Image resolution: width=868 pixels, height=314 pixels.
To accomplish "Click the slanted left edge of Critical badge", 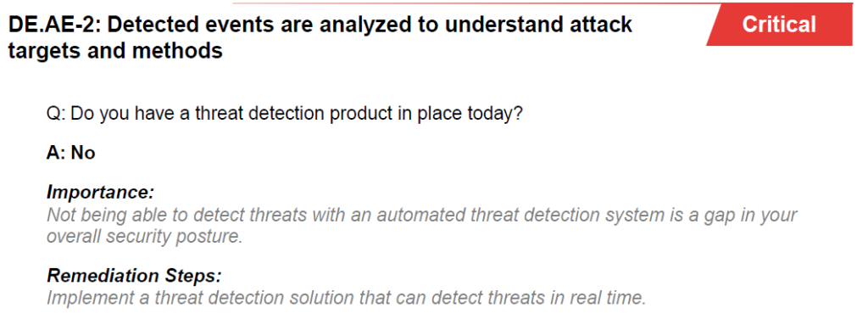I will point(715,25).
